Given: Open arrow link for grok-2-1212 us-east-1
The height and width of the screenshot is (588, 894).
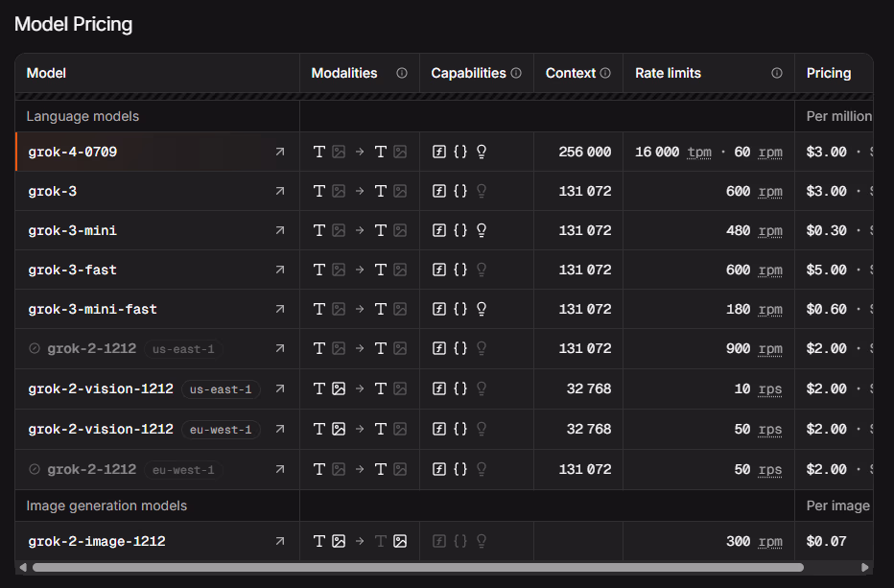Looking at the screenshot, I should click(x=280, y=348).
